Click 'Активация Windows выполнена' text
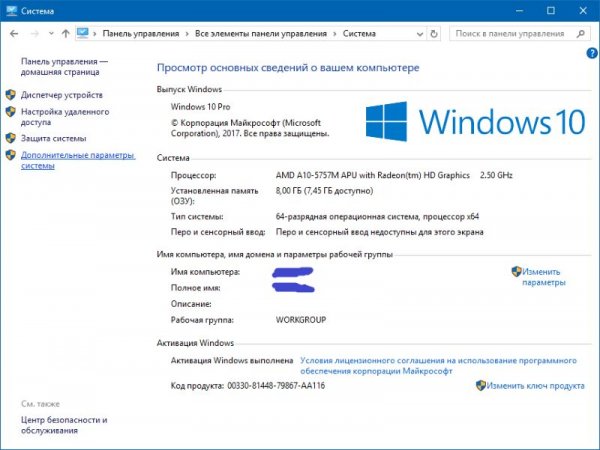Image resolution: width=600 pixels, height=450 pixels. click(232, 360)
